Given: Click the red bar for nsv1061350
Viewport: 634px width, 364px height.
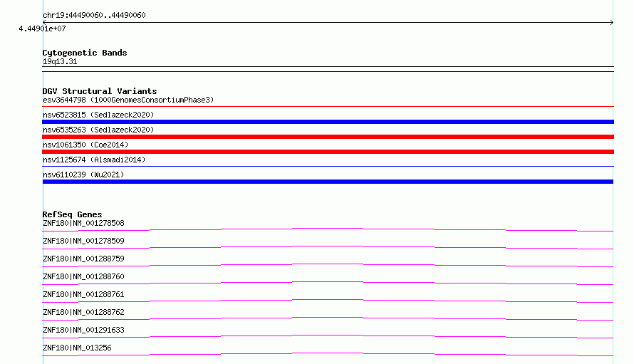Looking at the screenshot, I should coord(328,152).
